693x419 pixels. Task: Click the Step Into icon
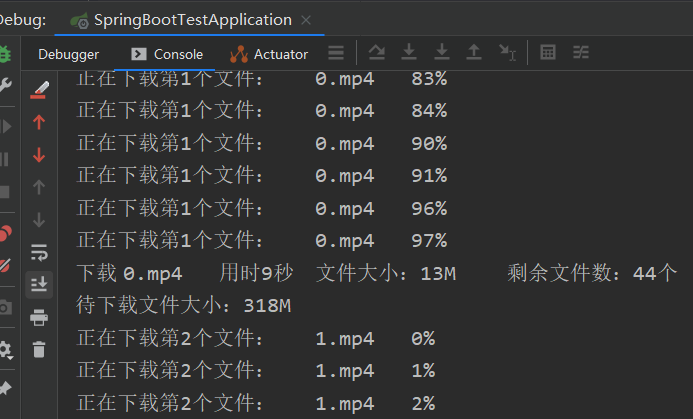(x=409, y=53)
